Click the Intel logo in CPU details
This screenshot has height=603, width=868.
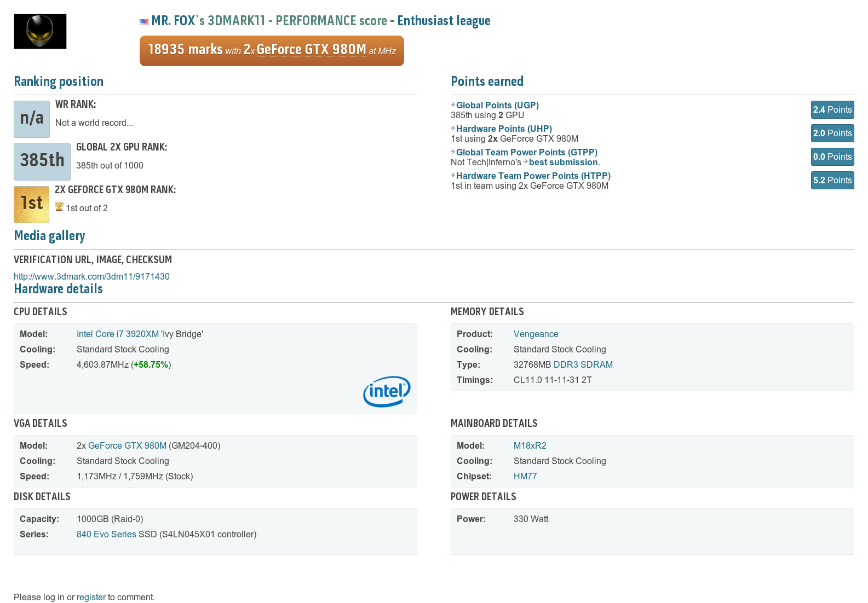tap(387, 391)
